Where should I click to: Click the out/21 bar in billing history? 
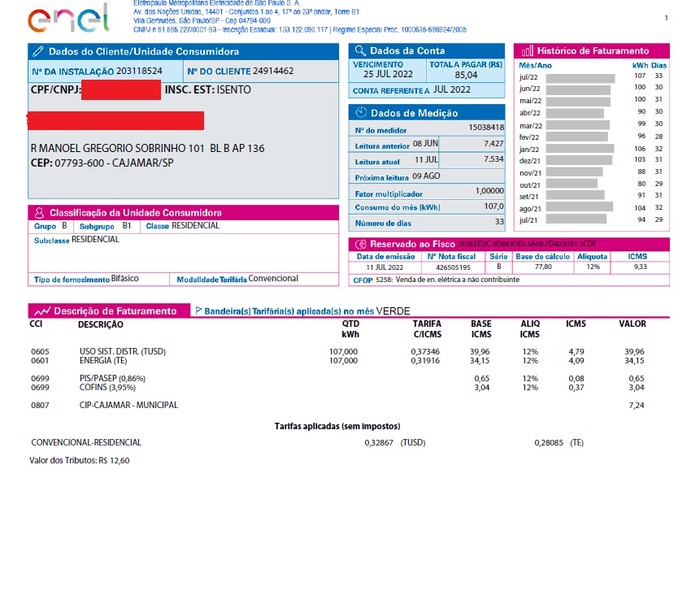pos(571,184)
